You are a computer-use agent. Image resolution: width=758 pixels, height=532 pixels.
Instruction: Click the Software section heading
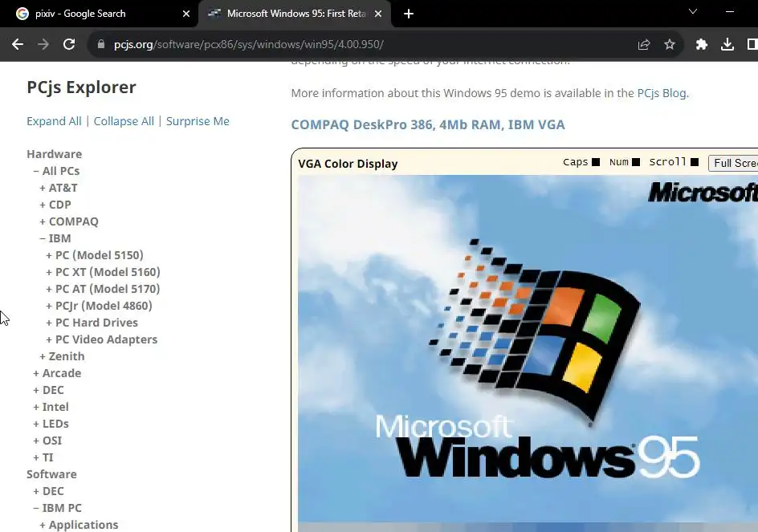51,474
